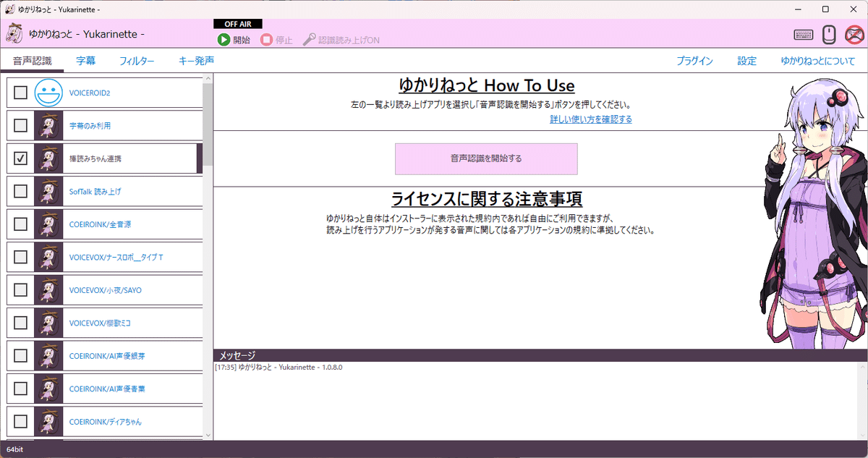Click the red 停止 stop icon

(x=267, y=40)
